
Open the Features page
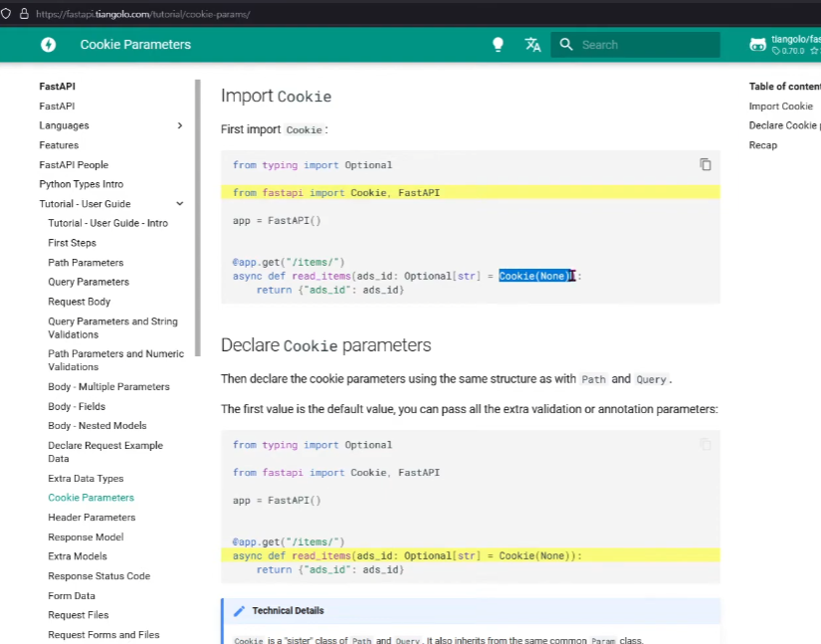pos(59,145)
